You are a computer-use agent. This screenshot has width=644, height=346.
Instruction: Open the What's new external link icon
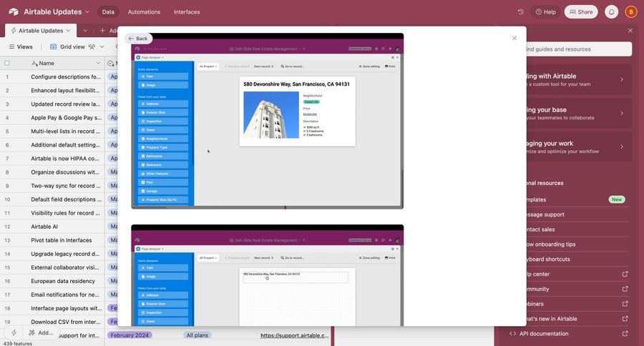(625, 319)
